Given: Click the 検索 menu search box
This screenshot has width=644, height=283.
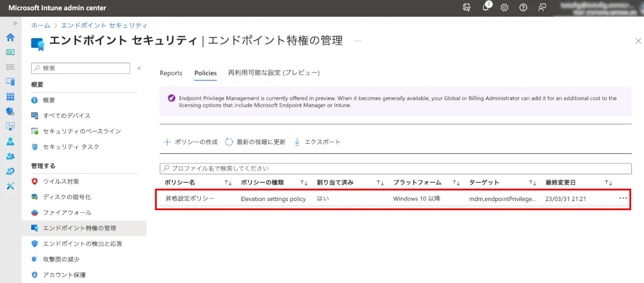Looking at the screenshot, I should [x=80, y=68].
